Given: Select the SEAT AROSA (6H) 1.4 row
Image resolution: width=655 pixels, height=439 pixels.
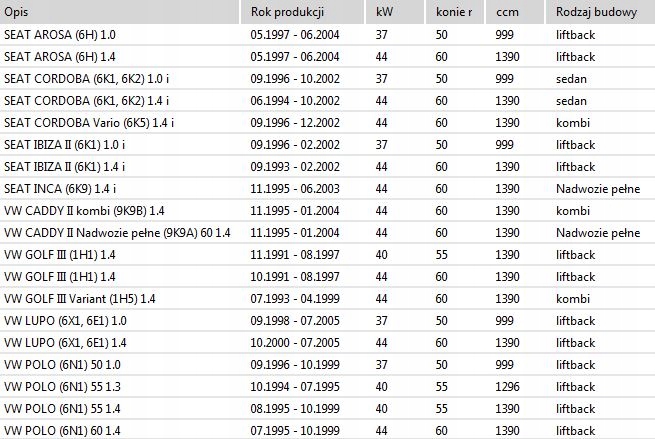Looking at the screenshot, I should click(328, 57).
